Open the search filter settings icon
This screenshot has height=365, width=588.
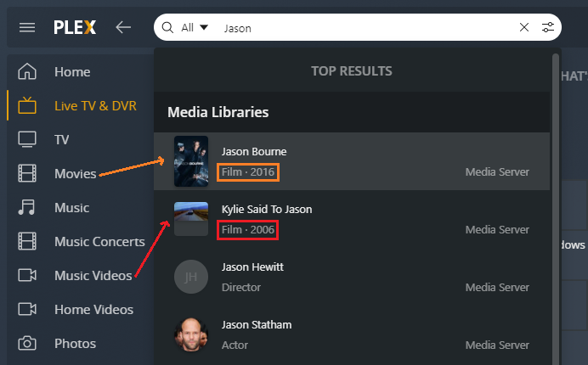coord(548,27)
